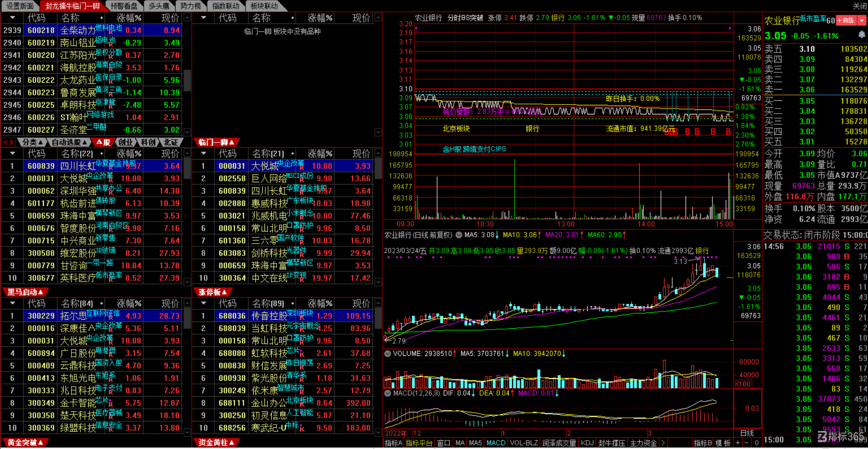
Task: Show more indicator tabs with the right chevron
Action: tap(663, 443)
